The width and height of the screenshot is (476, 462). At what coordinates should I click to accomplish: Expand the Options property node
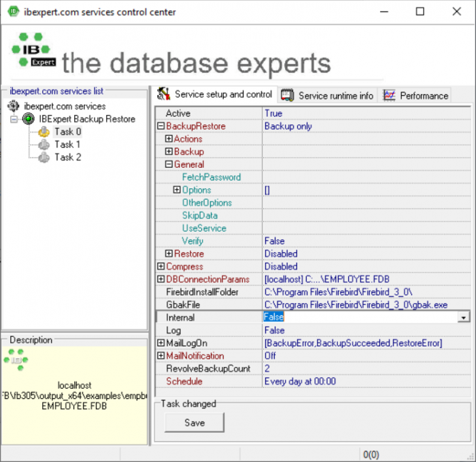tap(177, 190)
